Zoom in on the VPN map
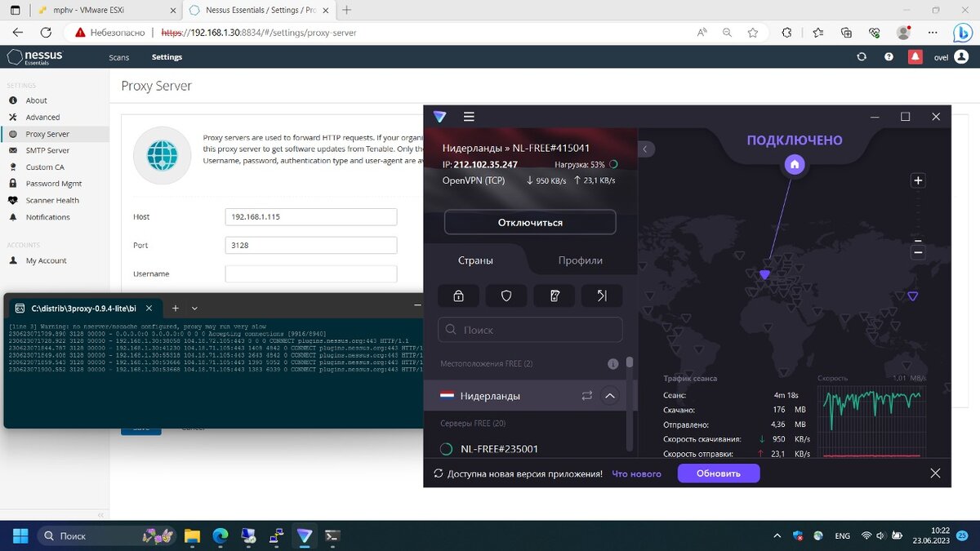980x551 pixels. coord(918,180)
